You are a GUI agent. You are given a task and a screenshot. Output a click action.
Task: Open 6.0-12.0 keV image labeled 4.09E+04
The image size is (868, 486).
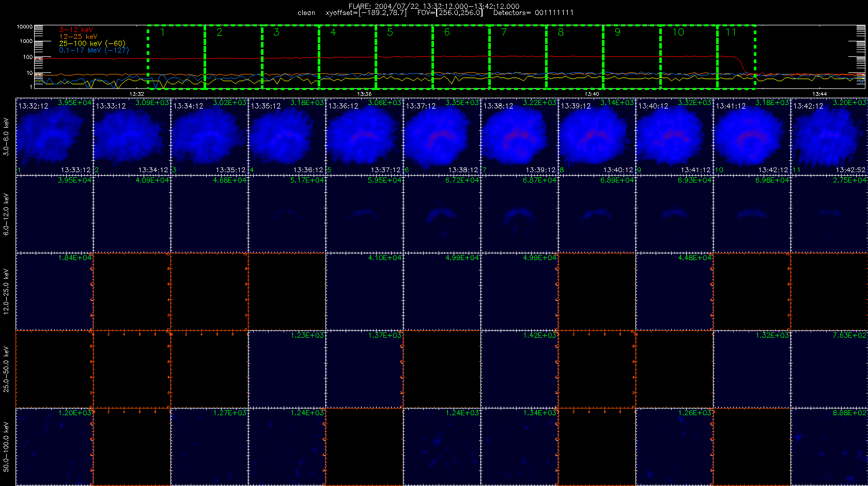tap(132, 214)
